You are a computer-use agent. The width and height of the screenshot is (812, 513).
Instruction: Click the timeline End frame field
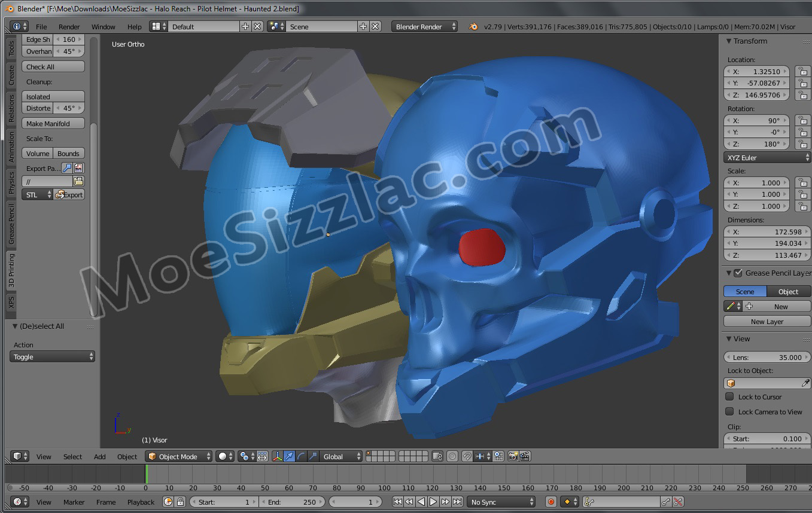[x=292, y=502]
